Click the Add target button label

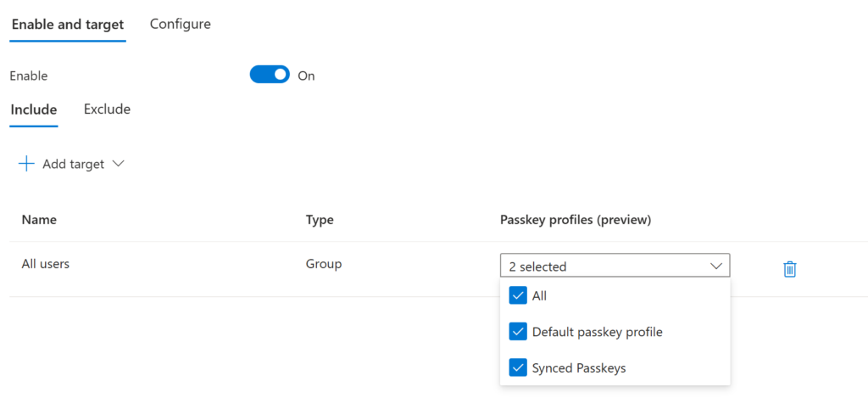click(x=74, y=164)
